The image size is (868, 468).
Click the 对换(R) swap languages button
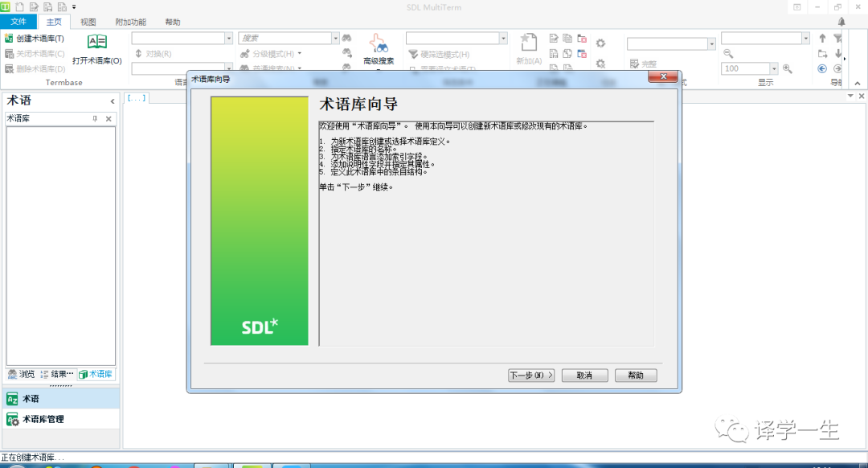point(154,54)
